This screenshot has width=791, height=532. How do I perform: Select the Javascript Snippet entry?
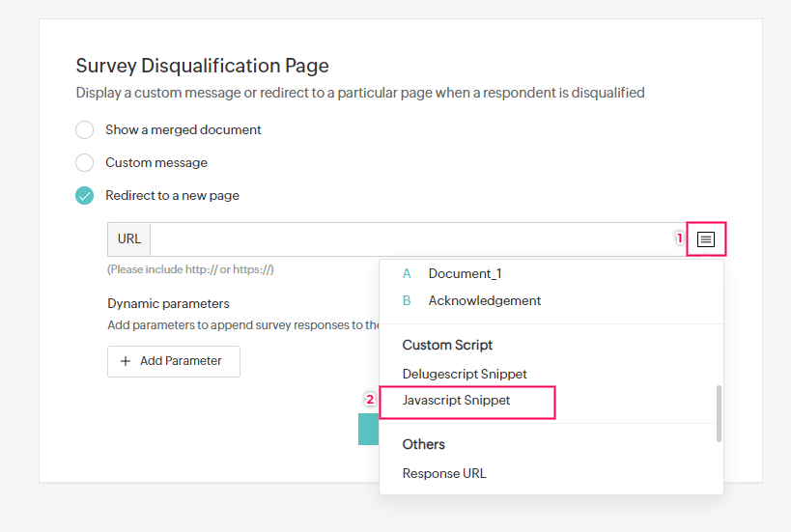[457, 400]
